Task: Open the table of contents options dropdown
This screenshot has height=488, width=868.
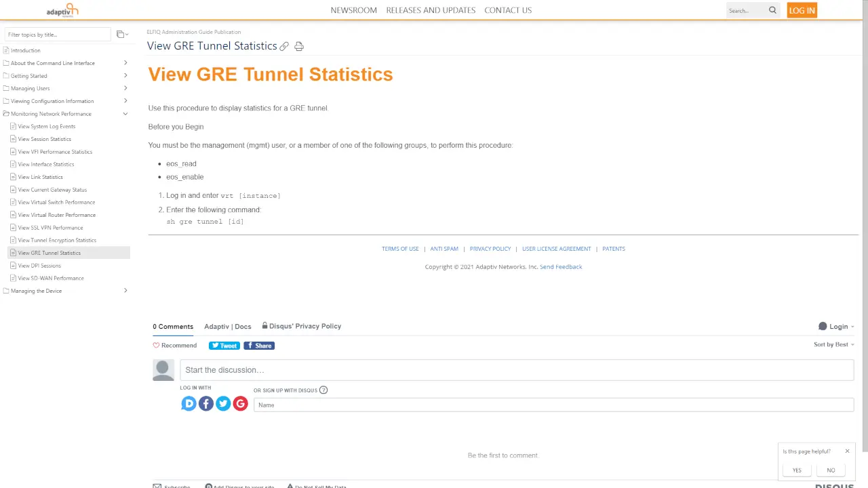Action: pyautogui.click(x=122, y=35)
